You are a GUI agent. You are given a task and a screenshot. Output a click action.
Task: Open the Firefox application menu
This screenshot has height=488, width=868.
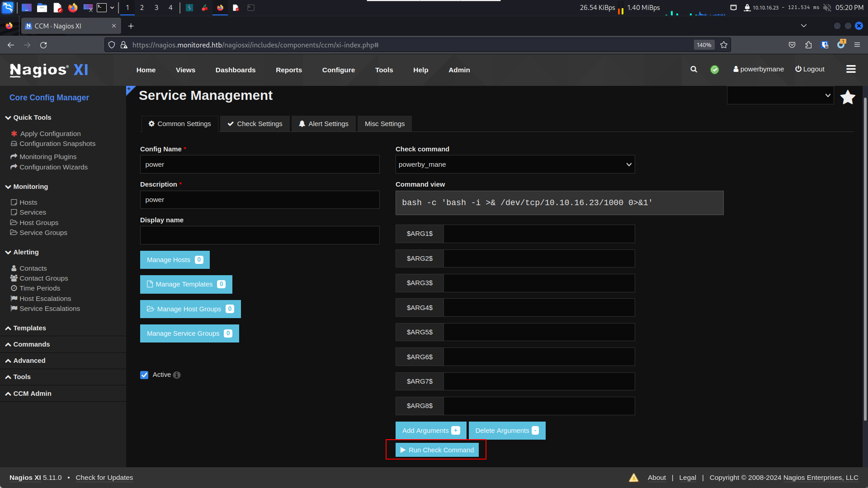[857, 45]
